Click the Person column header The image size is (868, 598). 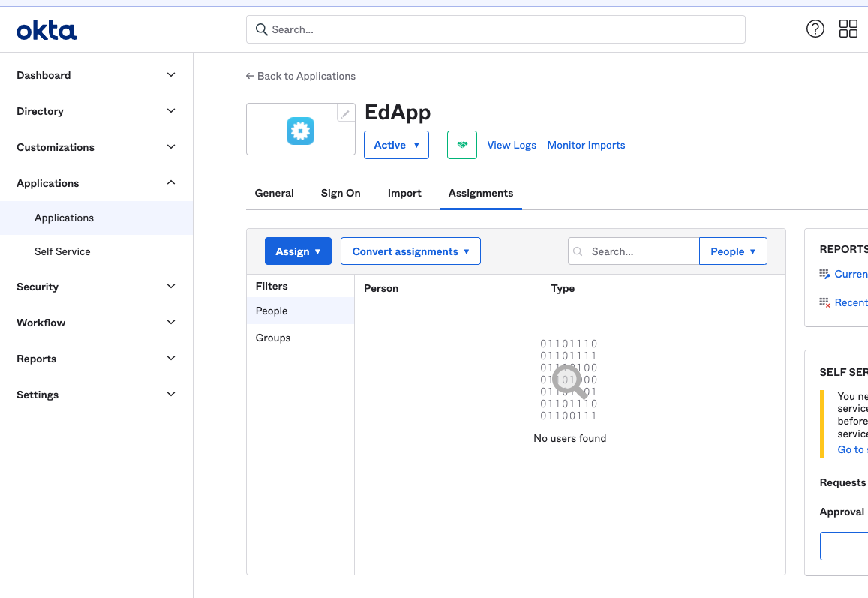tap(381, 288)
